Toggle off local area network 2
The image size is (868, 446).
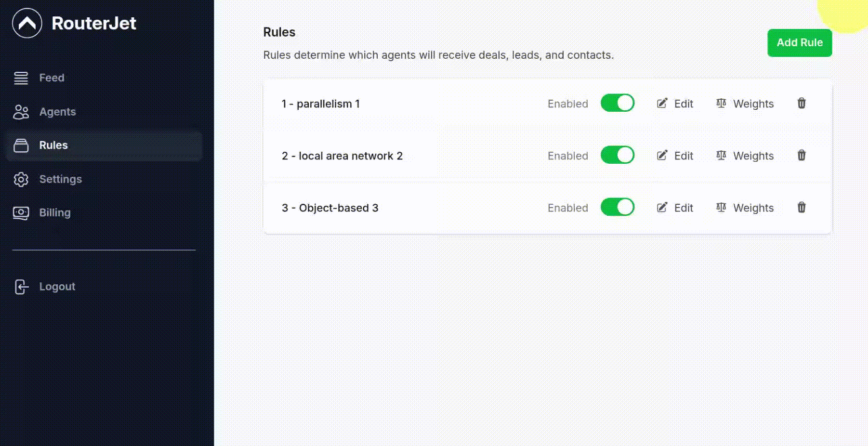pyautogui.click(x=617, y=155)
